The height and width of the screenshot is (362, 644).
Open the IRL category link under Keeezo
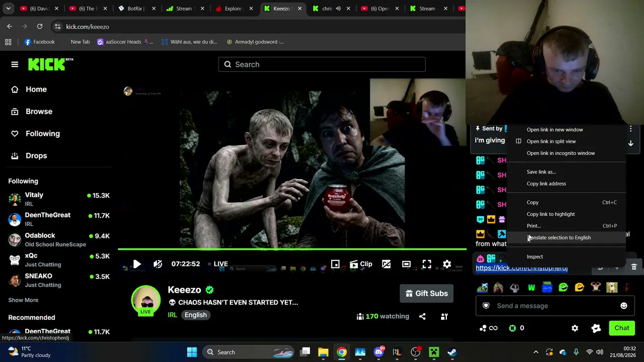coord(173,315)
